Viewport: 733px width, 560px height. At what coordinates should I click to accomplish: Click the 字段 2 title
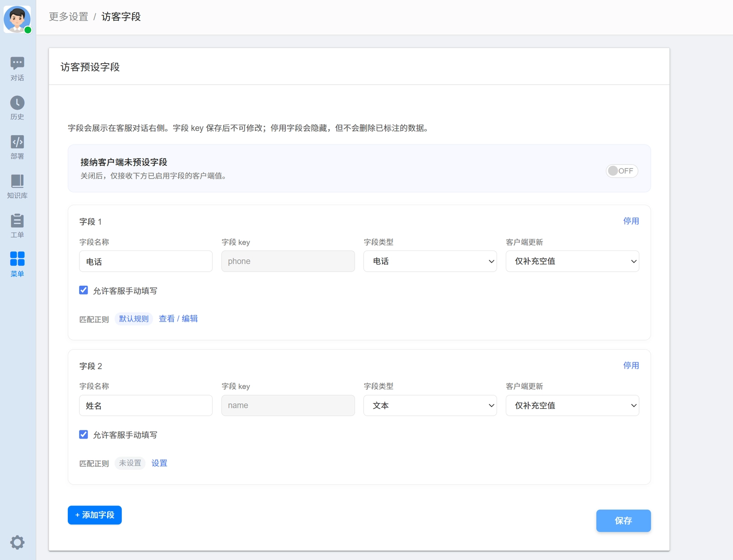pos(91,366)
